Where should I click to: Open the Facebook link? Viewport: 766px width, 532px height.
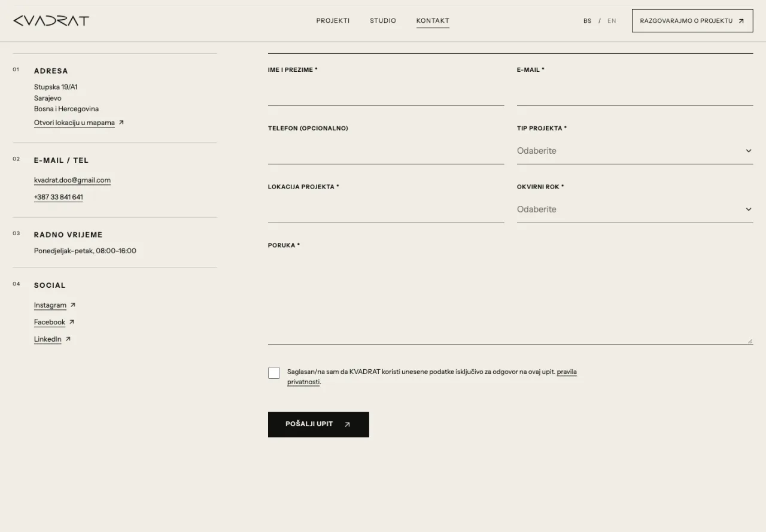[x=50, y=322]
